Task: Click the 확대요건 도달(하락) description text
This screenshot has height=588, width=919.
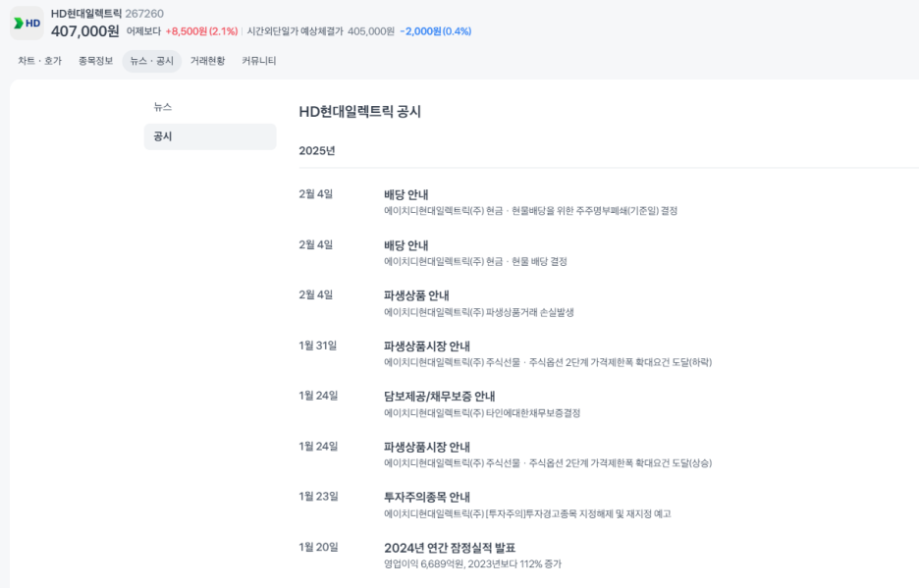Action: tap(548, 363)
